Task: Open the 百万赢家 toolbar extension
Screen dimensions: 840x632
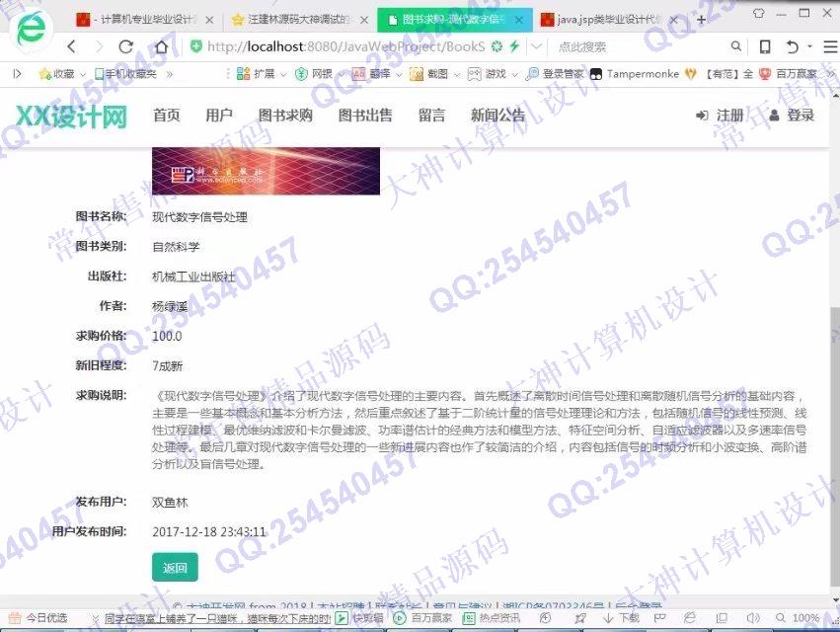Action: click(788, 74)
